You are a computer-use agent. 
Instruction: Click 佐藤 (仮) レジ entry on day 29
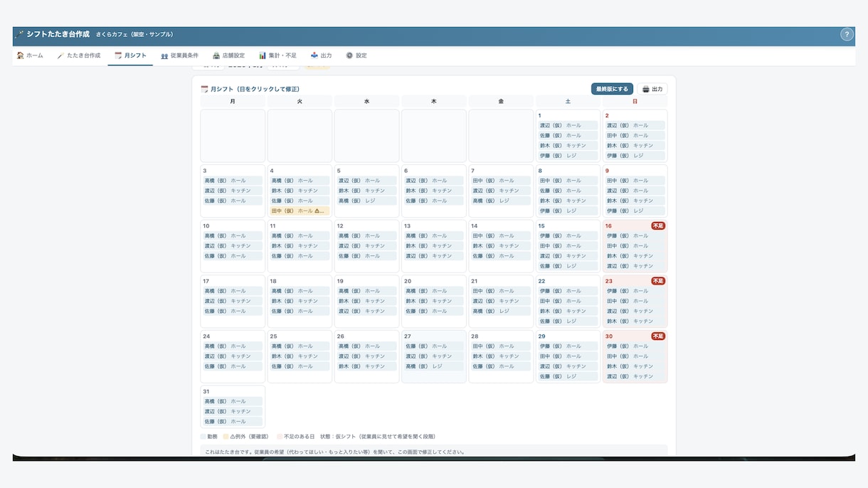click(568, 376)
